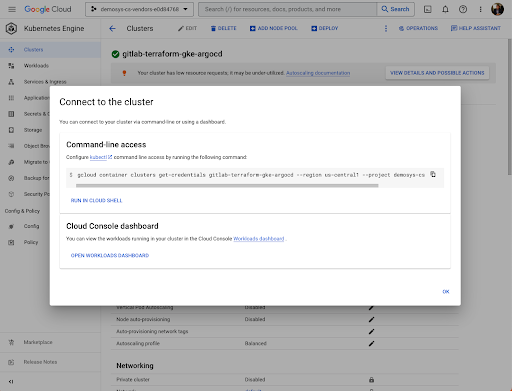Click View Details and Possible Actions
Image resolution: width=512 pixels, height=391 pixels.
[x=437, y=73]
